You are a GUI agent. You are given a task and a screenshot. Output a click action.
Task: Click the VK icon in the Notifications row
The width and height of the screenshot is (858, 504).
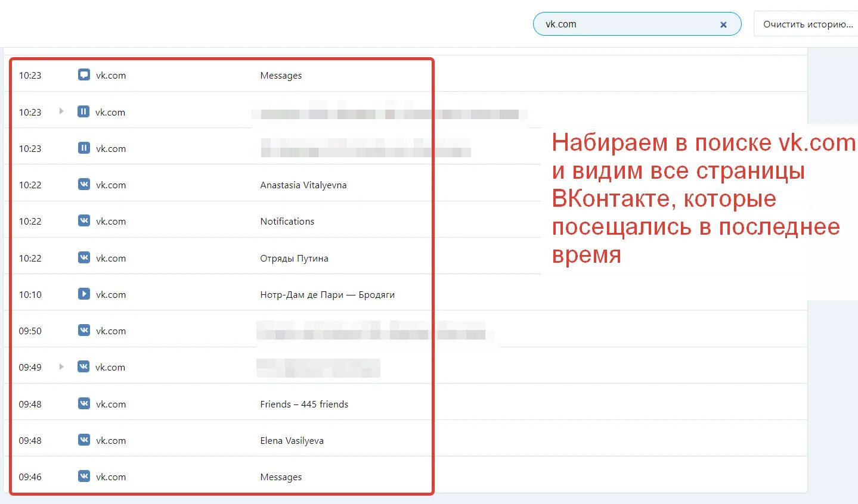(84, 220)
